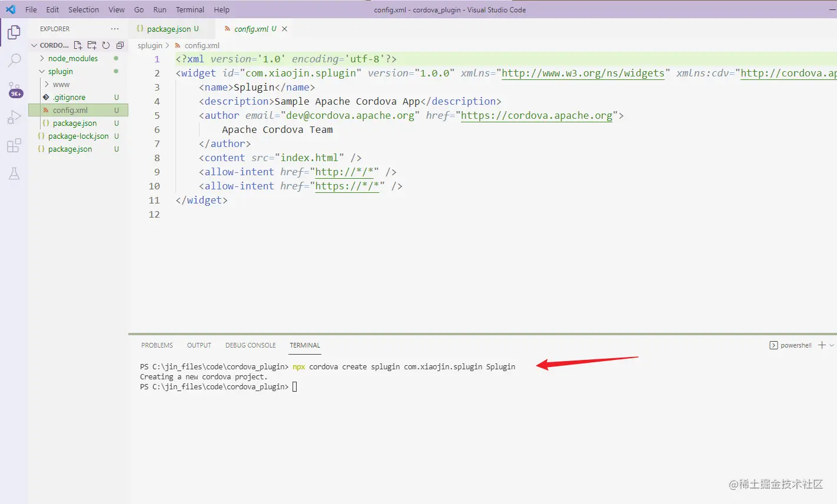Click the EXPLORER panel title
Screen dimensions: 837x504
[55, 29]
